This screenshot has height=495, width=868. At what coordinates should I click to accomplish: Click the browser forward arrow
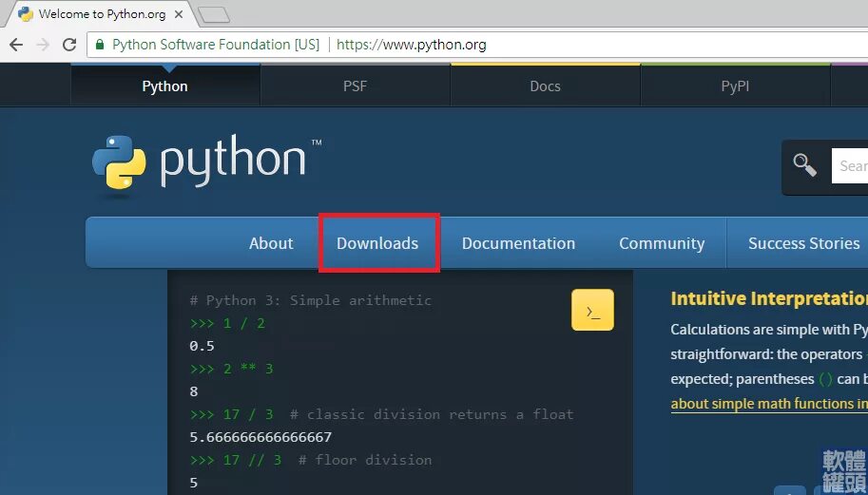43,45
